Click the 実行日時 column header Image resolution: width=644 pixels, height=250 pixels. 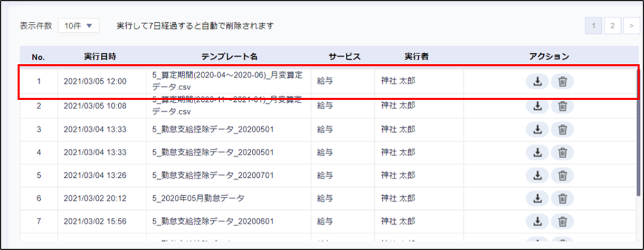[100, 56]
